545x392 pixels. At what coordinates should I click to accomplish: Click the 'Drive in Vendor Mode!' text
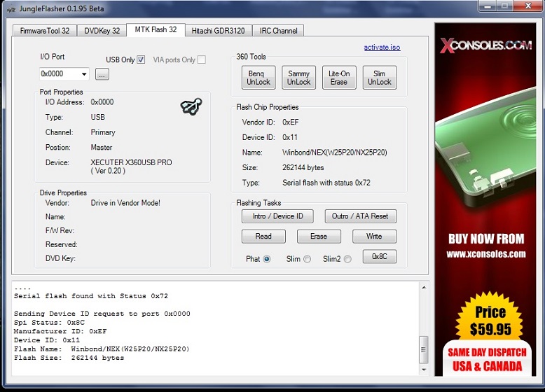[125, 203]
